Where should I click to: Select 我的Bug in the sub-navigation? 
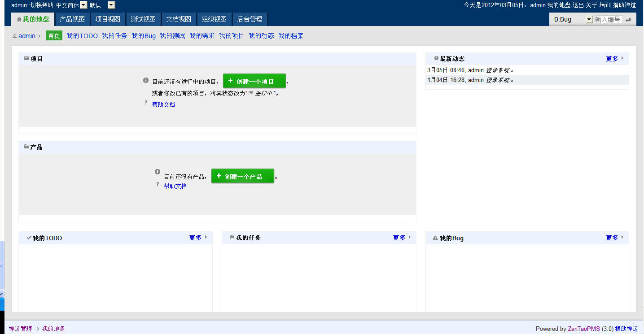tap(144, 36)
